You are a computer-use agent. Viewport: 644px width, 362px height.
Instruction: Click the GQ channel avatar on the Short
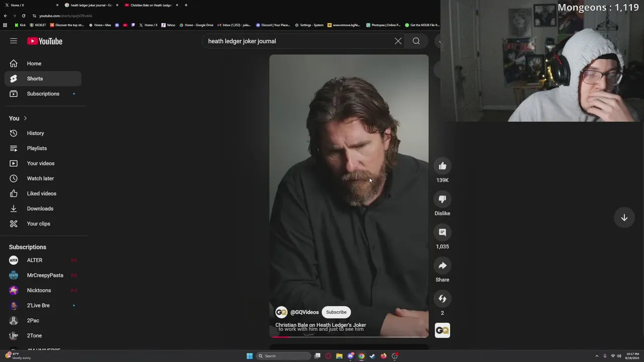point(281,312)
